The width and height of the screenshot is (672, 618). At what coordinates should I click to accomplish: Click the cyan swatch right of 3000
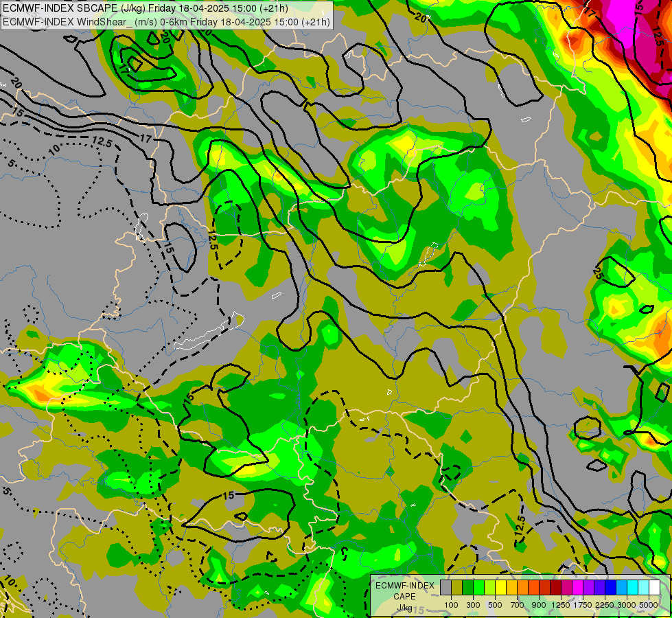632,588
